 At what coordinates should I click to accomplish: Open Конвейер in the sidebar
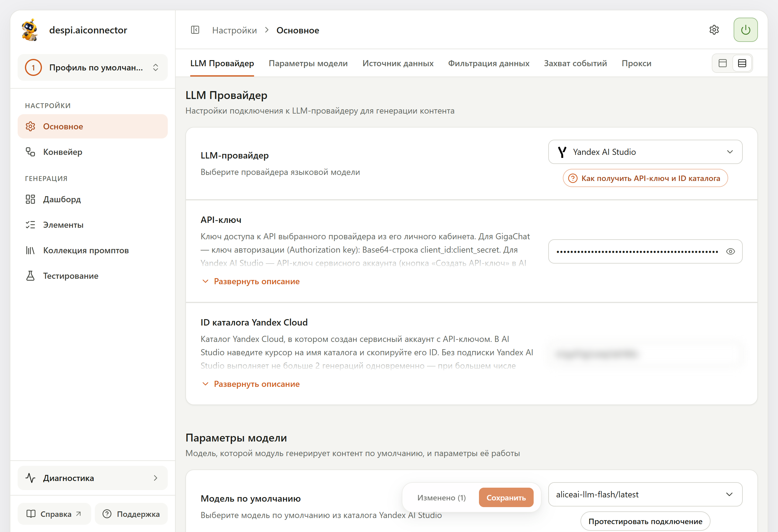[93, 152]
